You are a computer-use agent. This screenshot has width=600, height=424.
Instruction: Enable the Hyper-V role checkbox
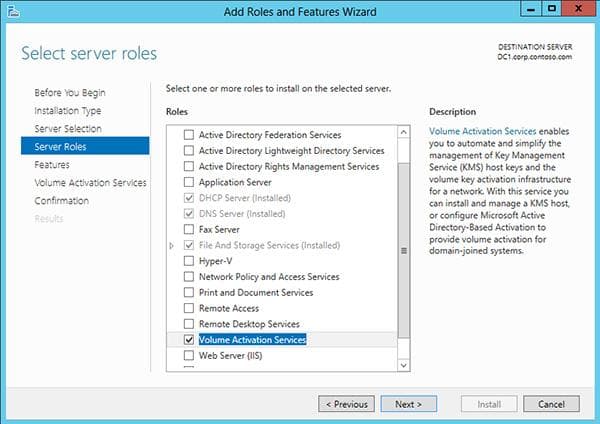(x=189, y=261)
